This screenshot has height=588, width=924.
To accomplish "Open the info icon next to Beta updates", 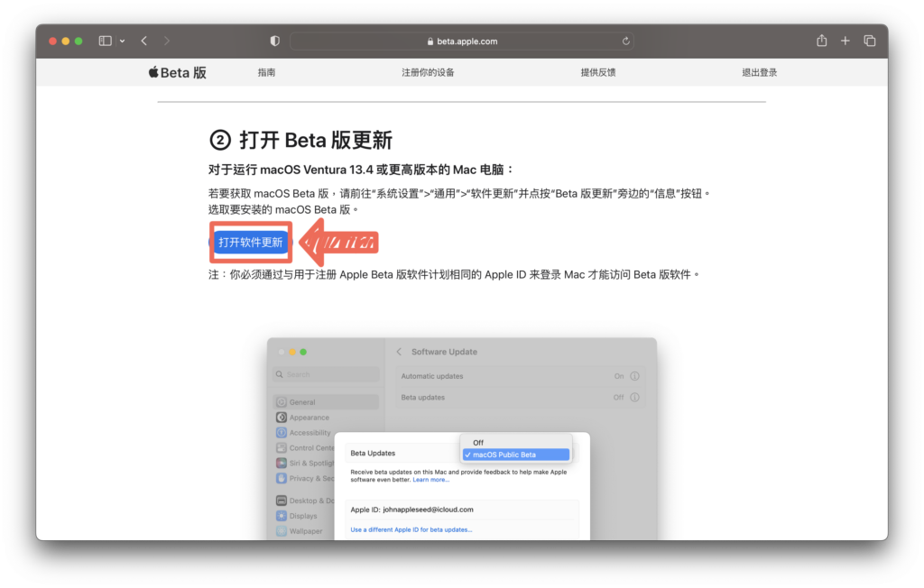I will 634,397.
